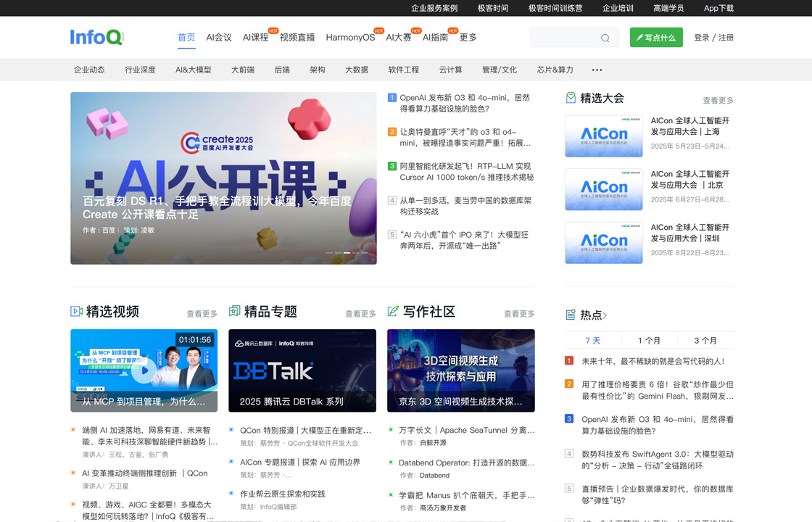This screenshot has width=812, height=522.
Task: Open hot item 未来十年，最不稀缺的就是会写代码的人
Action: coord(653,361)
